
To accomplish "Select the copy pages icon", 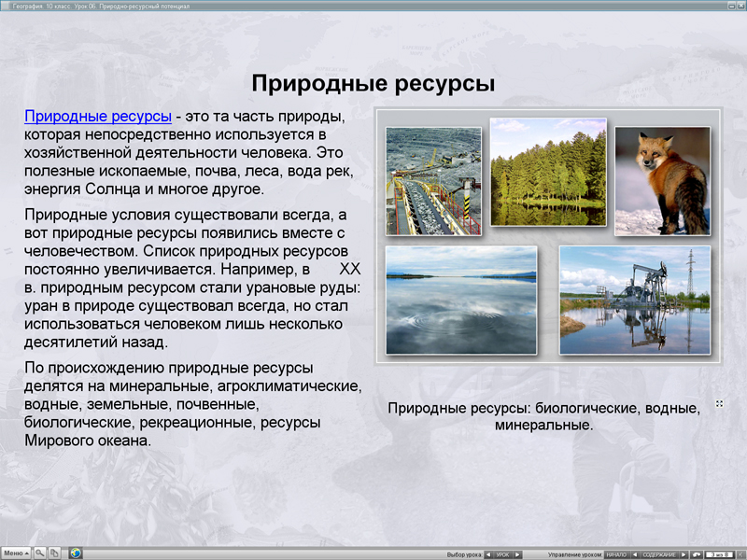I will [54, 552].
